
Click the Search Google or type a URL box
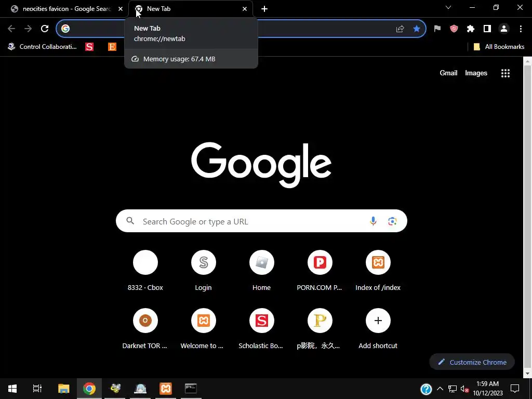261,221
